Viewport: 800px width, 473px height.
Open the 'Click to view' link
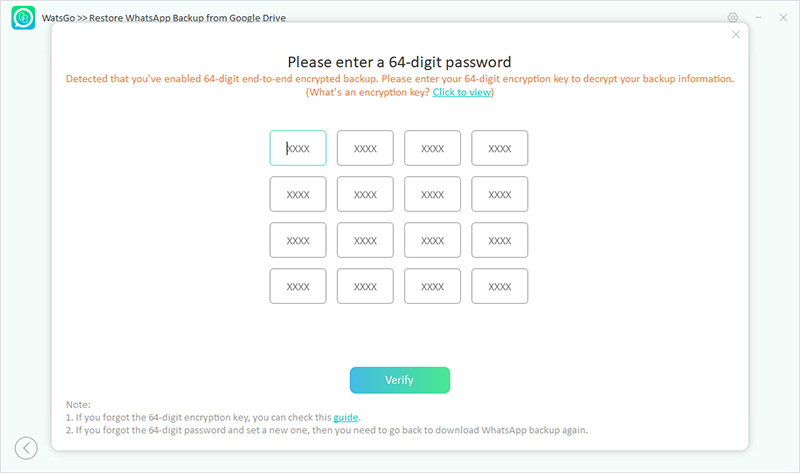point(462,92)
